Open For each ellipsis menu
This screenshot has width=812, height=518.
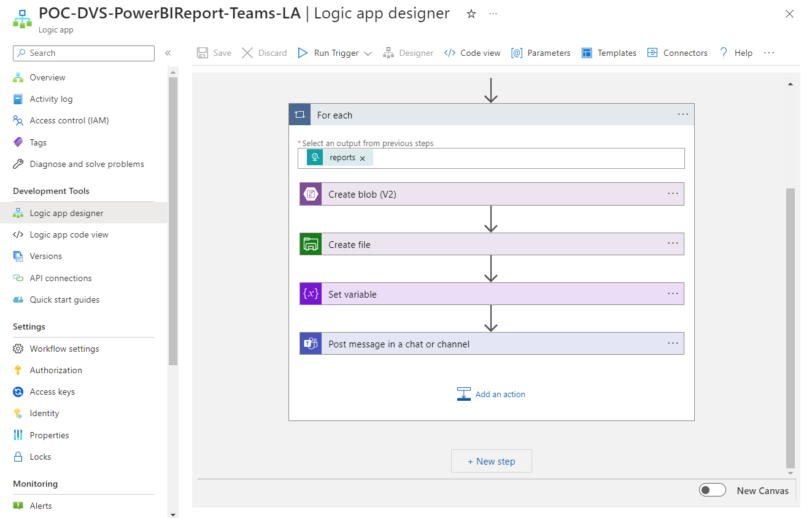click(x=682, y=114)
